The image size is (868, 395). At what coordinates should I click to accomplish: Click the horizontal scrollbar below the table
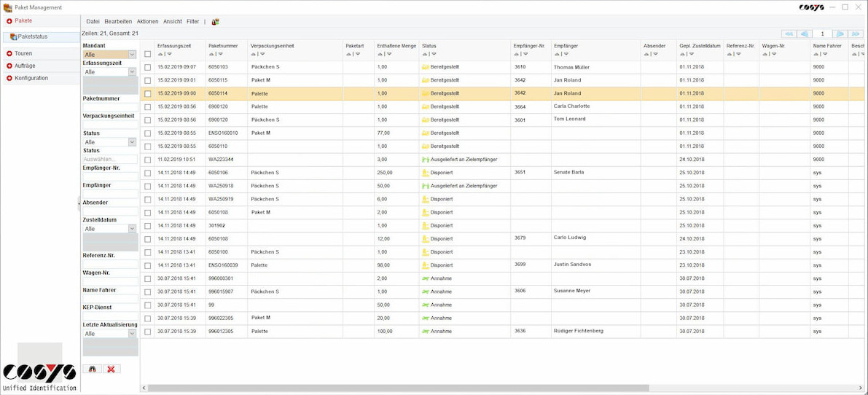click(x=394, y=388)
